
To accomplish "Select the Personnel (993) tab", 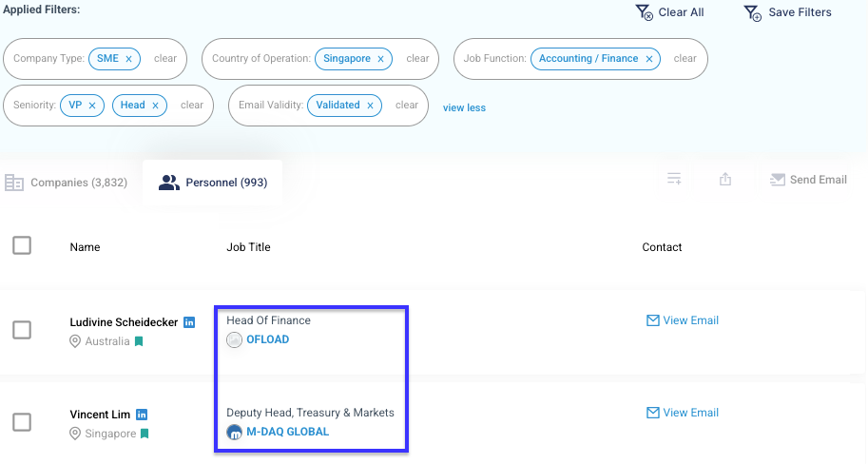I will 213,183.
